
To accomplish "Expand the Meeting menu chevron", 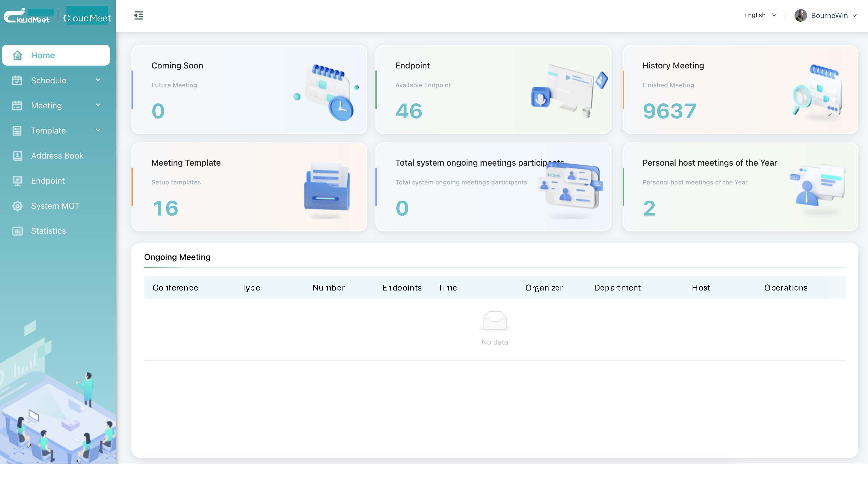I will click(x=98, y=105).
